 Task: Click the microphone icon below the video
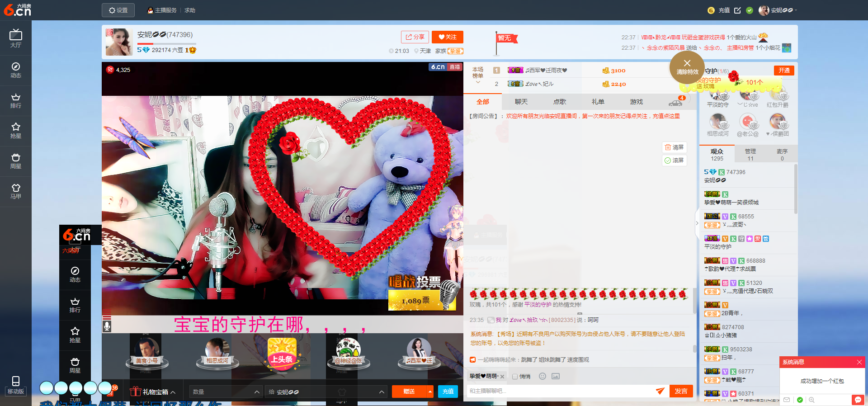click(107, 326)
